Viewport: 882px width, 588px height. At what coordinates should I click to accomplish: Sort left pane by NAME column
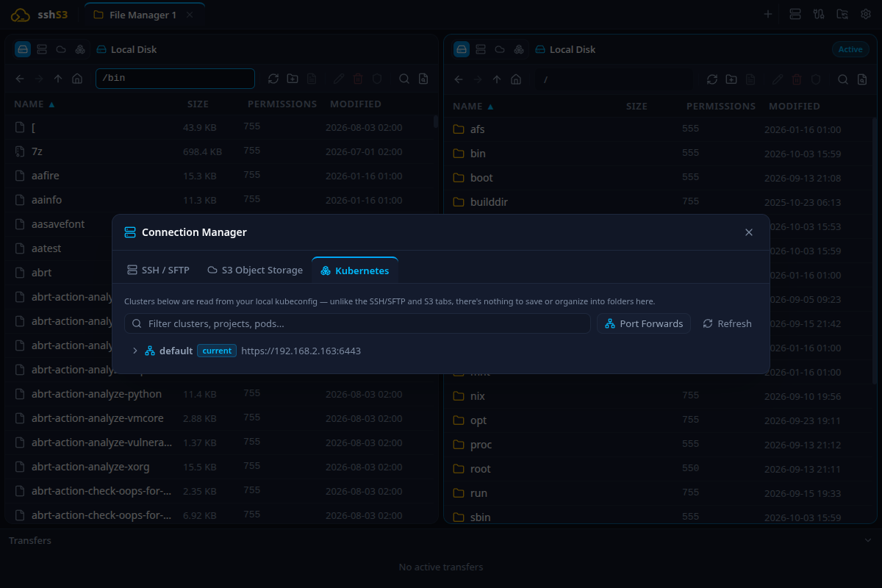pos(34,104)
